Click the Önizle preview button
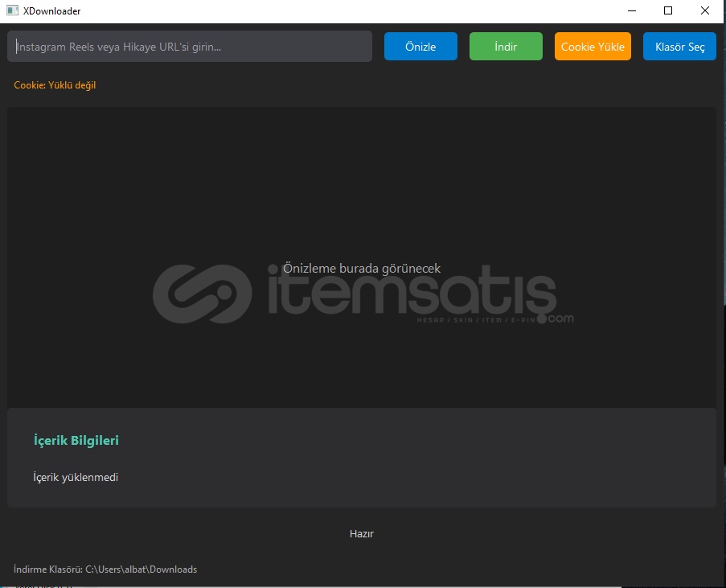 [420, 47]
